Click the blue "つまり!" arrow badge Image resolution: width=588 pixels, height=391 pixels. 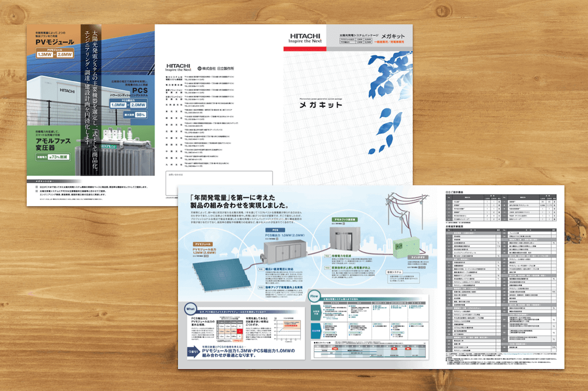click(193, 352)
